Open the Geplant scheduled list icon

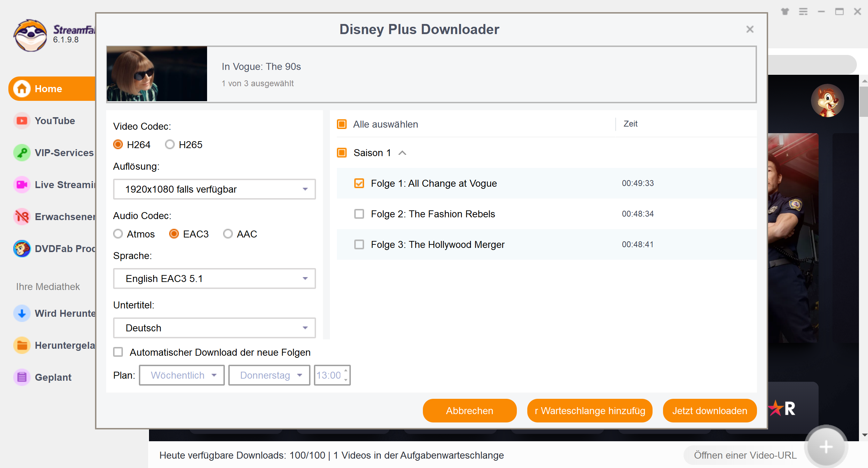[x=22, y=377]
